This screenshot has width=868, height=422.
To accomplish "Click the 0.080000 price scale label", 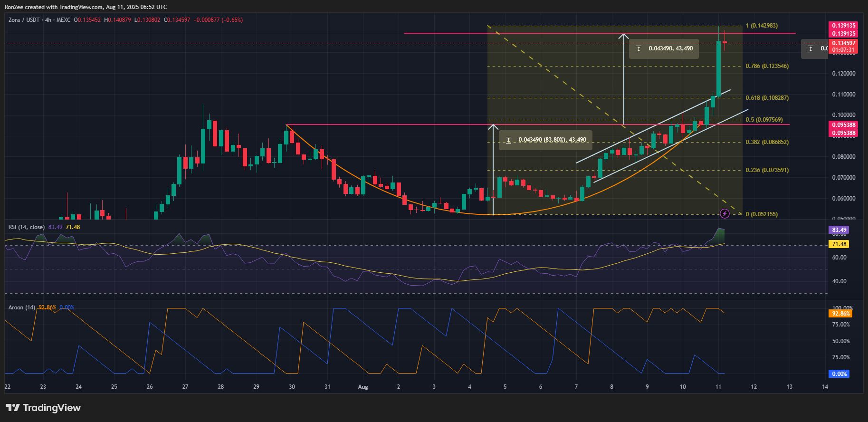I will (843, 157).
